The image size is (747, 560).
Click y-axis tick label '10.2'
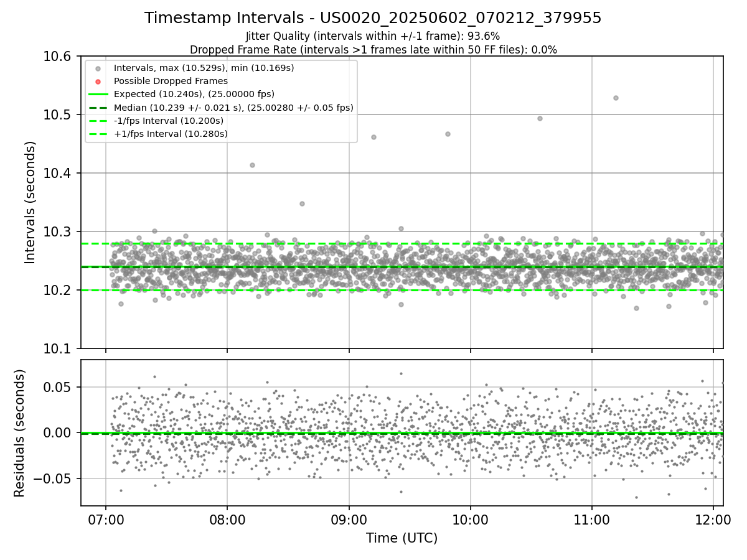click(x=57, y=291)
